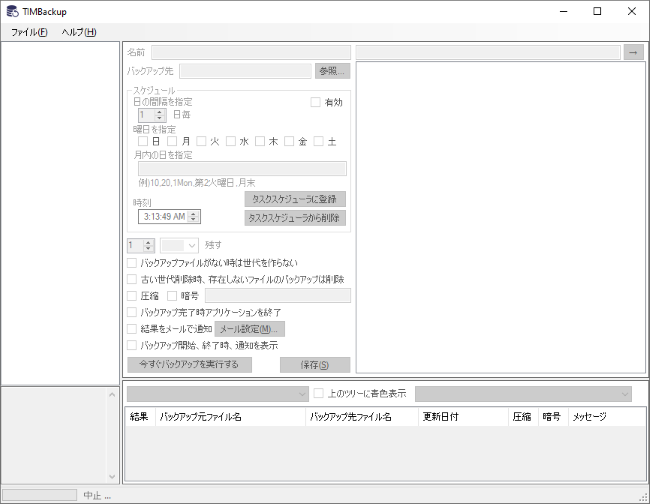Open the left history dropdown above results table
The width and height of the screenshot is (650, 504).
(x=218, y=394)
